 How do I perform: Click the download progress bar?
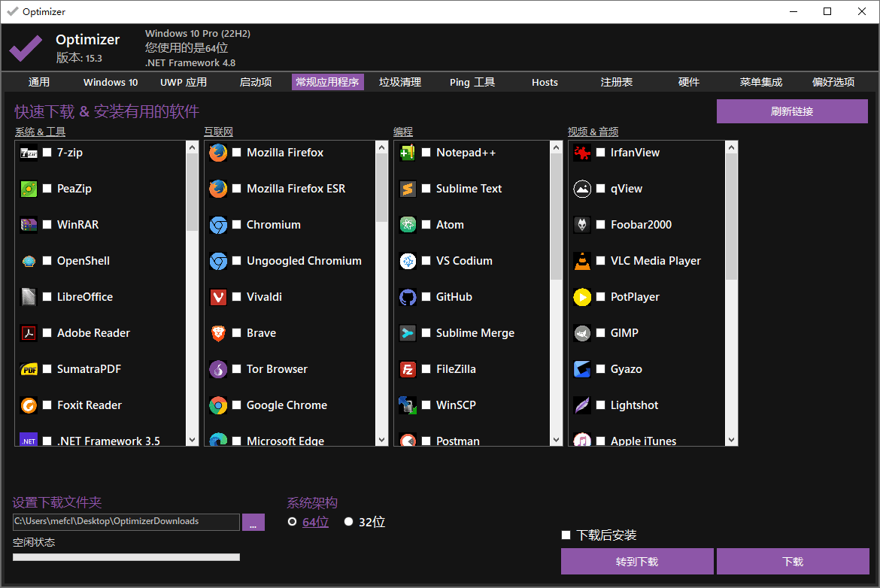coord(126,557)
